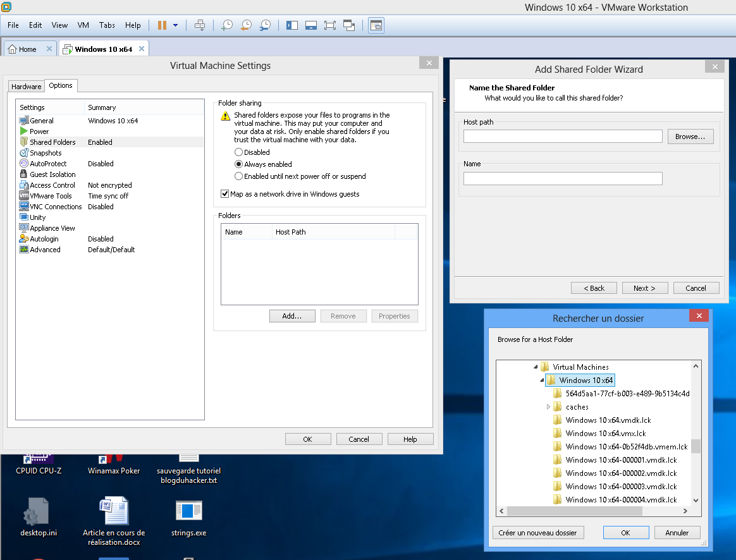This screenshot has height=560, width=736.
Task: Click the horizontal scrollbar right arrow in tree
Action: (685, 511)
